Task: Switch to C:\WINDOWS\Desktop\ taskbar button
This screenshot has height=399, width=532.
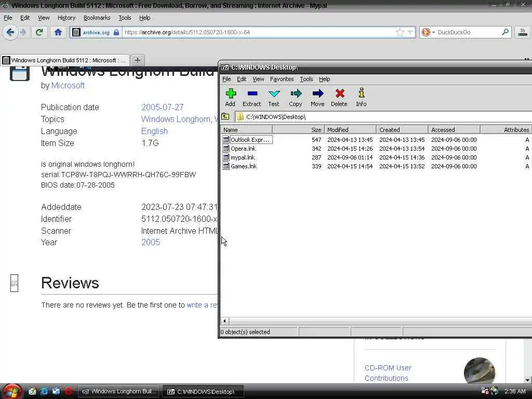Action: (x=203, y=392)
